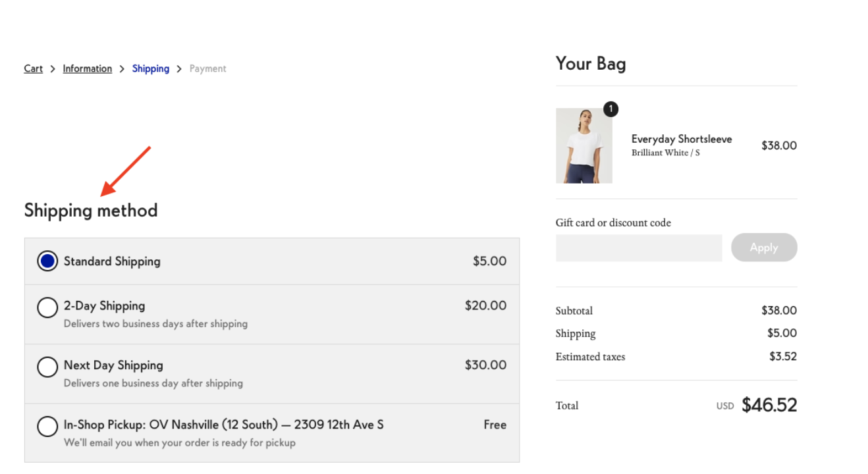Screen dimensions: 868x474
Task: Go back to Cart breadcrumb link
Action: (x=34, y=68)
